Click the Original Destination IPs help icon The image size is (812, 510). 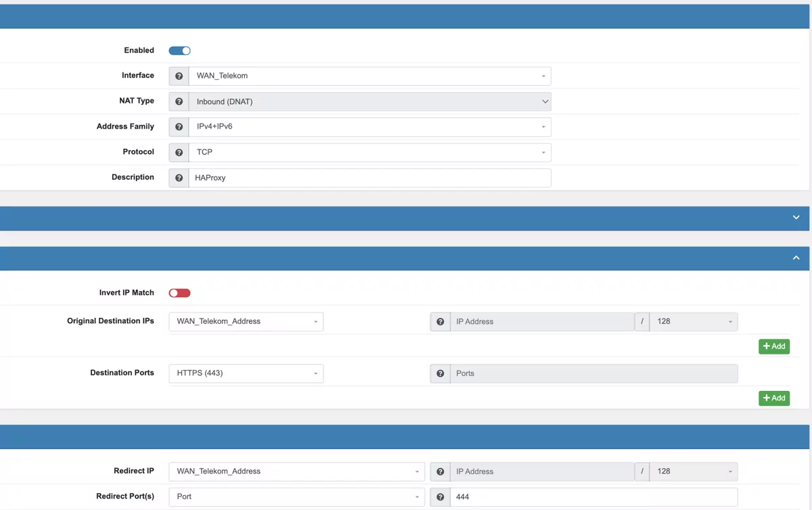440,321
